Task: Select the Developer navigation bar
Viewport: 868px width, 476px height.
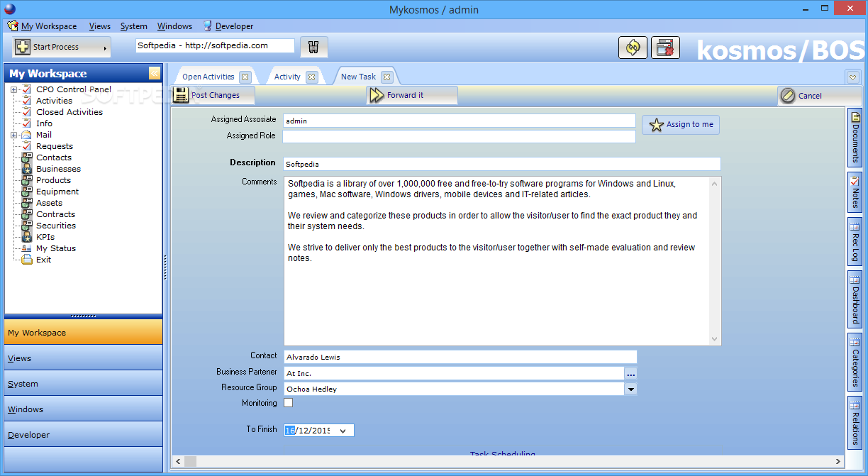Action: pyautogui.click(x=83, y=435)
